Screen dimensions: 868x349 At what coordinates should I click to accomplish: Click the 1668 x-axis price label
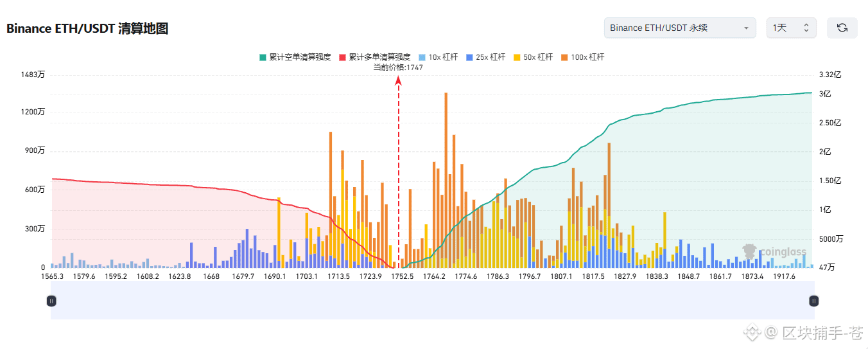point(211,276)
